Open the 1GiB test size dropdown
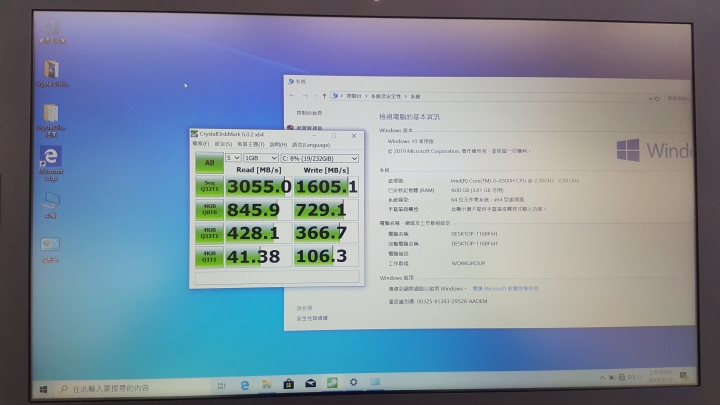Image resolution: width=720 pixels, height=405 pixels. point(261,158)
